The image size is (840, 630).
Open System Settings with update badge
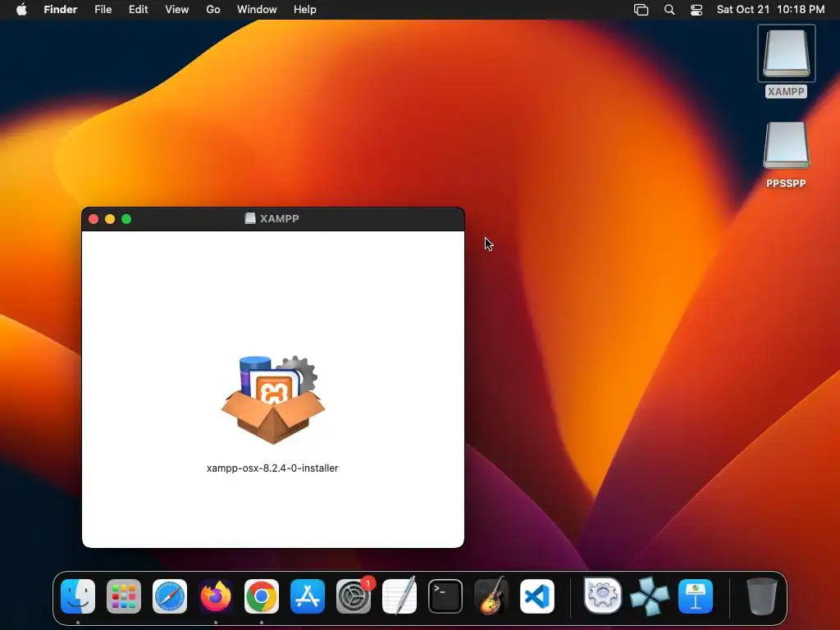(354, 596)
